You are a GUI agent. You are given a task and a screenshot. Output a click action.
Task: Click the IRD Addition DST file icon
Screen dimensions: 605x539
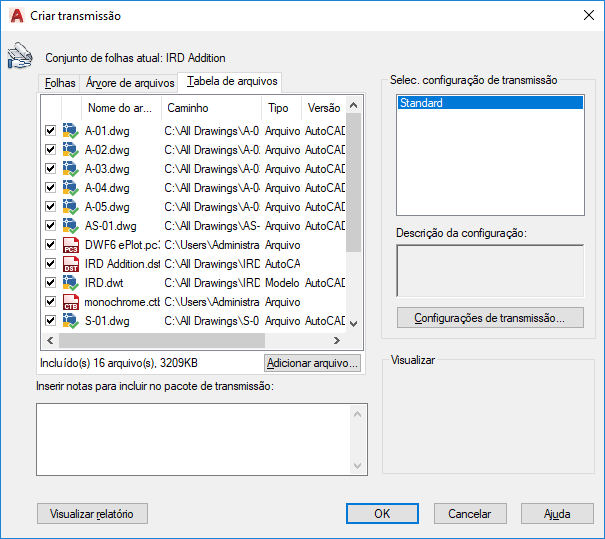(70, 264)
